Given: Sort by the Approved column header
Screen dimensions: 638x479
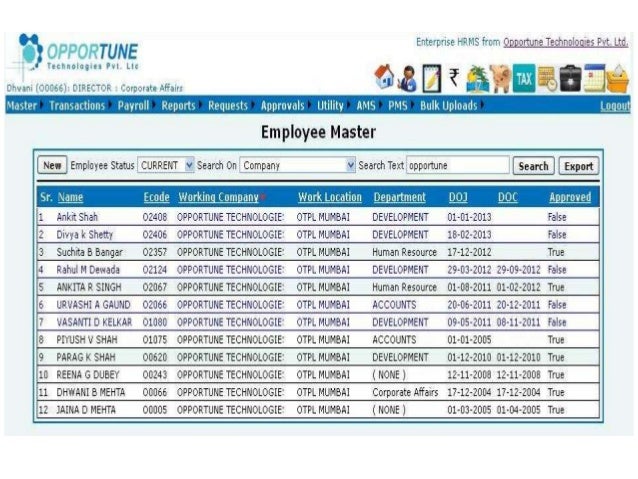Looking at the screenshot, I should point(570,197).
